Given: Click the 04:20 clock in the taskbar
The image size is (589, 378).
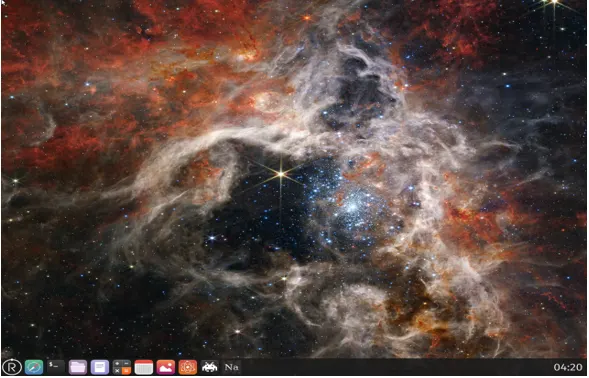Looking at the screenshot, I should (568, 367).
